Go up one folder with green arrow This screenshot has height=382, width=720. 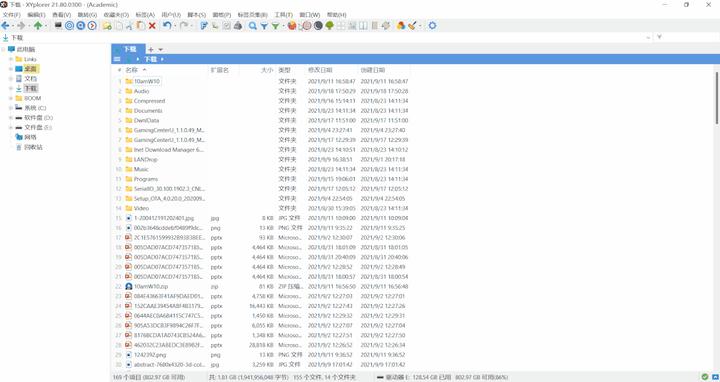coord(38,26)
